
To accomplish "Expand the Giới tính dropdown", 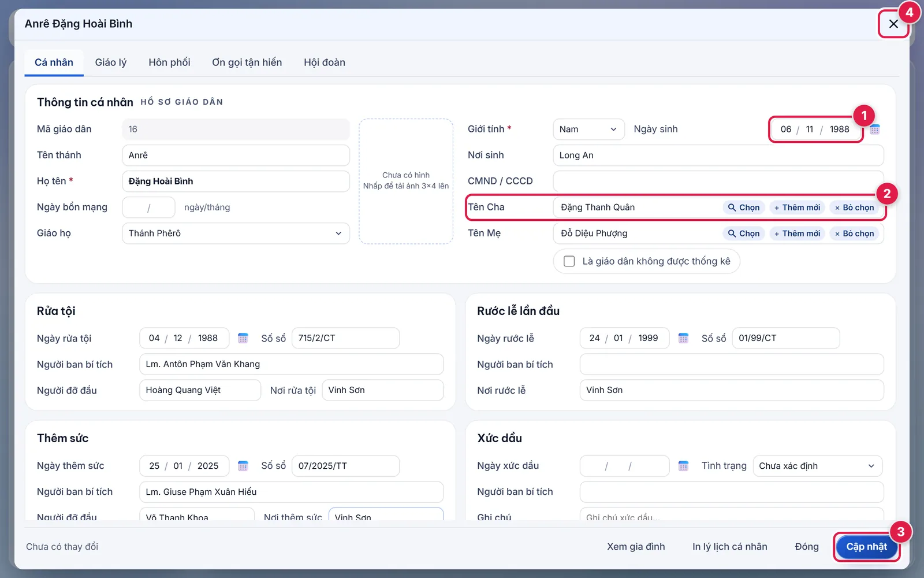I will click(x=588, y=129).
